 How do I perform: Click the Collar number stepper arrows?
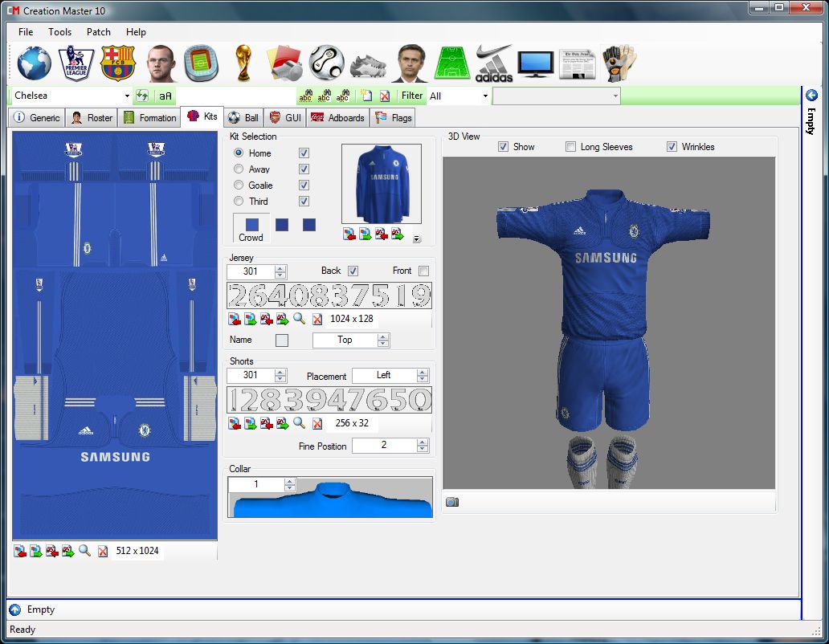click(x=289, y=484)
